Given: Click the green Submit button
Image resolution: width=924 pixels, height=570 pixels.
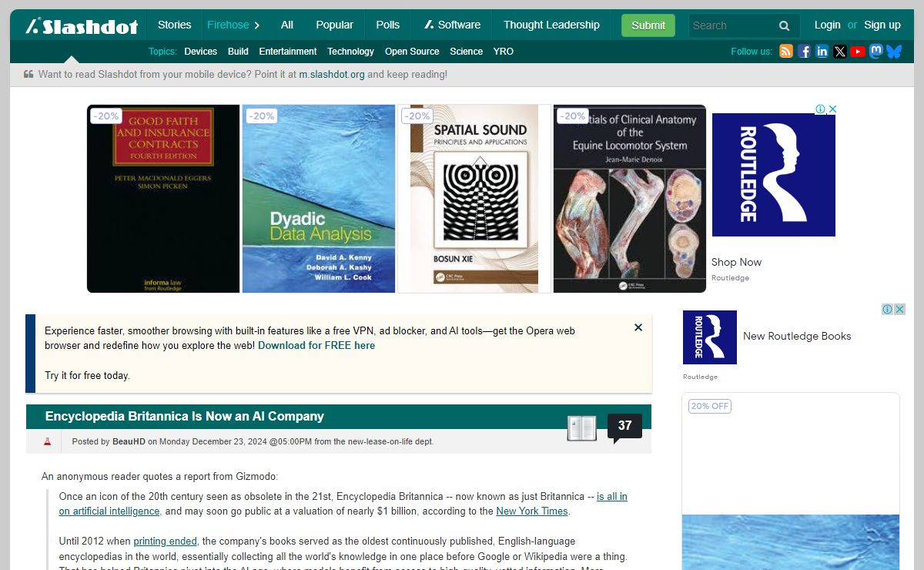Looking at the screenshot, I should tap(648, 25).
